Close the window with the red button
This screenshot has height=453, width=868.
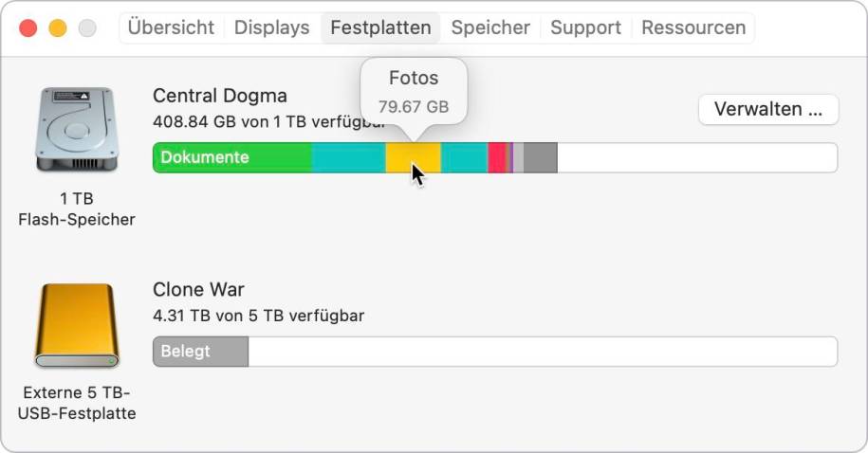pyautogui.click(x=28, y=27)
